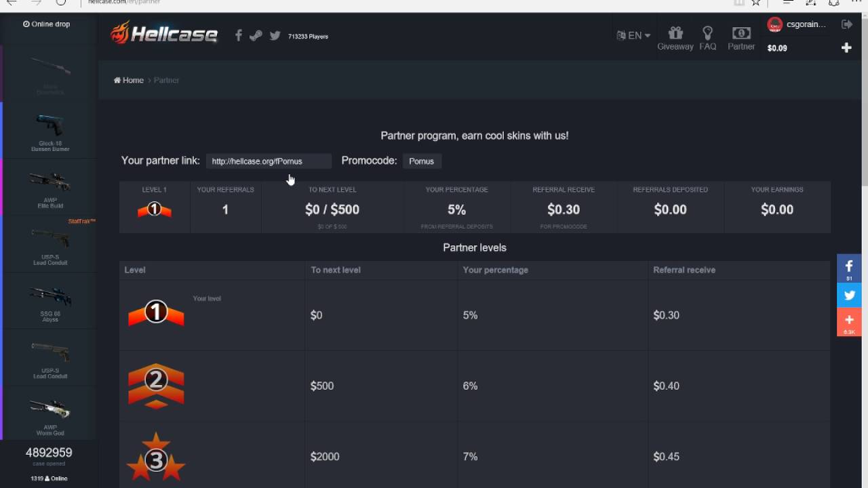Click the 713233 Players counter
The image size is (868, 488).
coord(308,37)
